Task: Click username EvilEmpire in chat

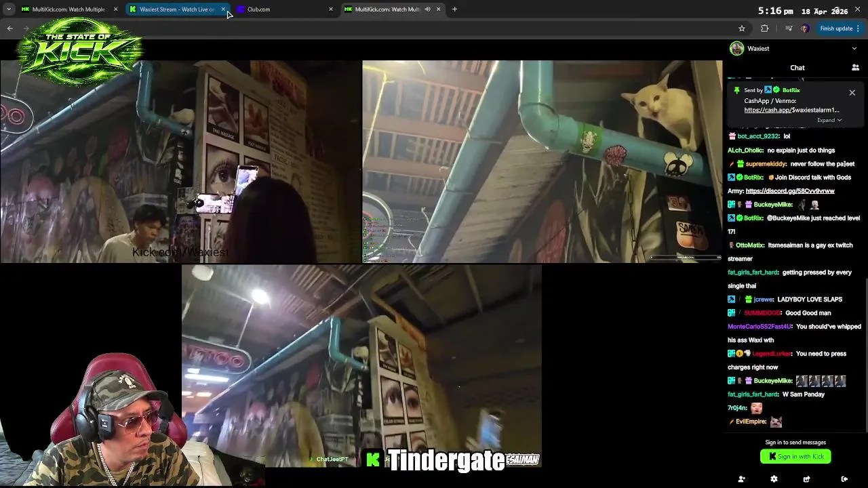Action: point(751,422)
